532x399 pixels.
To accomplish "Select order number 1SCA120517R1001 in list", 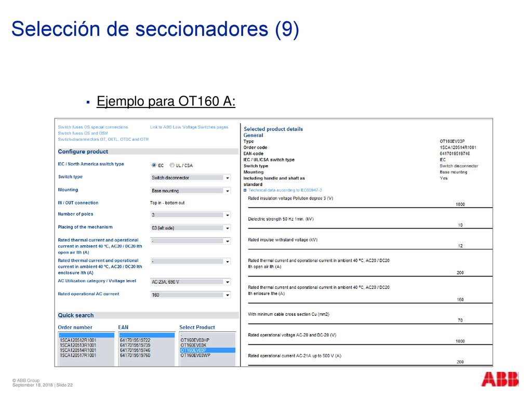I will (x=78, y=355).
